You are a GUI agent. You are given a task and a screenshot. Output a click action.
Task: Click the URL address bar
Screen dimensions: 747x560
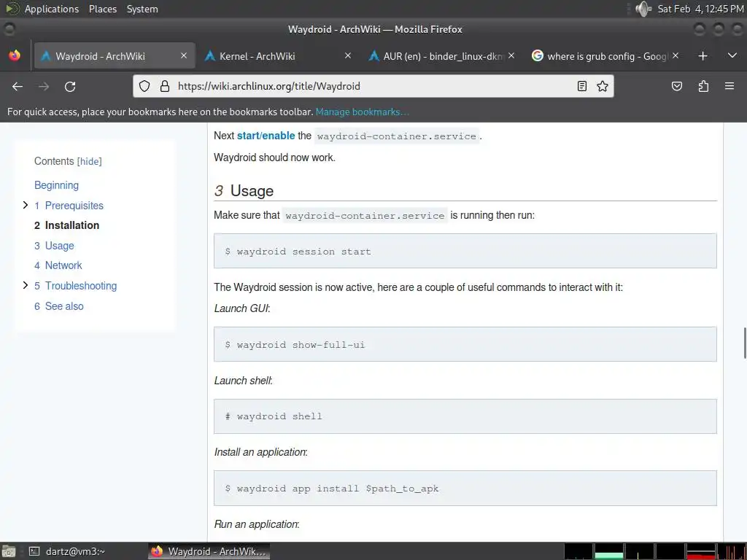[373, 86]
